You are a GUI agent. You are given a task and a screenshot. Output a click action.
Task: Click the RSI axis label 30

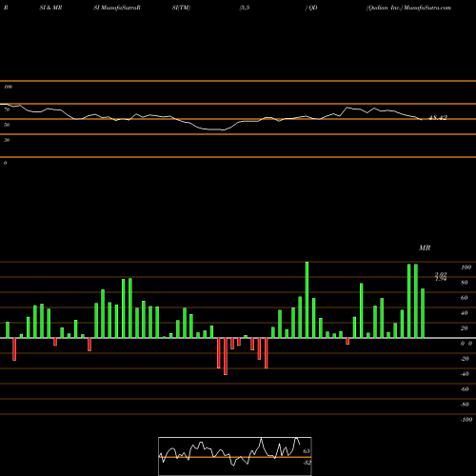pyautogui.click(x=7, y=140)
